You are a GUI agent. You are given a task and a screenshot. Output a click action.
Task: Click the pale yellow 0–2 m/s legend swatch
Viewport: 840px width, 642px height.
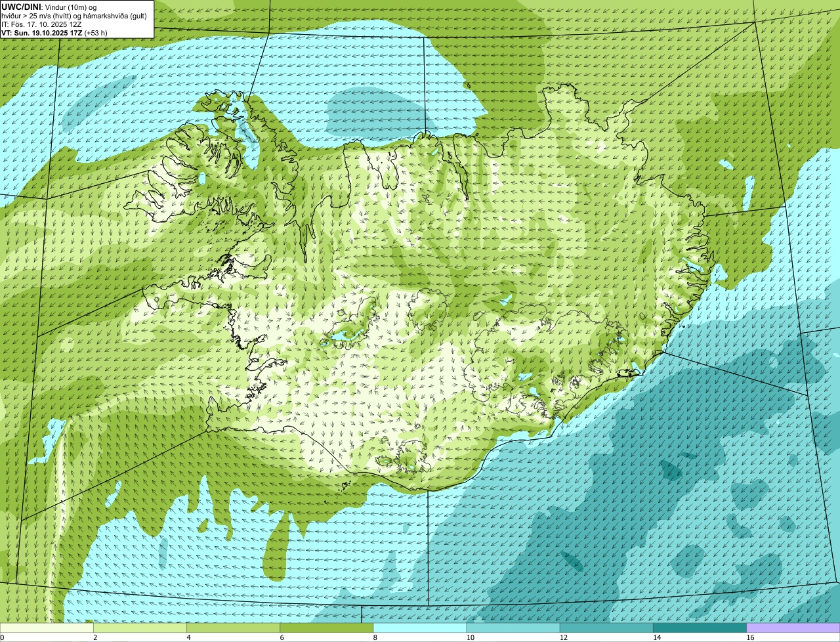[47, 628]
